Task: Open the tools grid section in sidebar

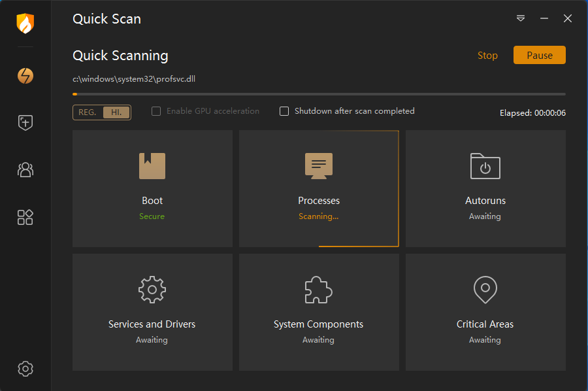Action: coord(25,218)
